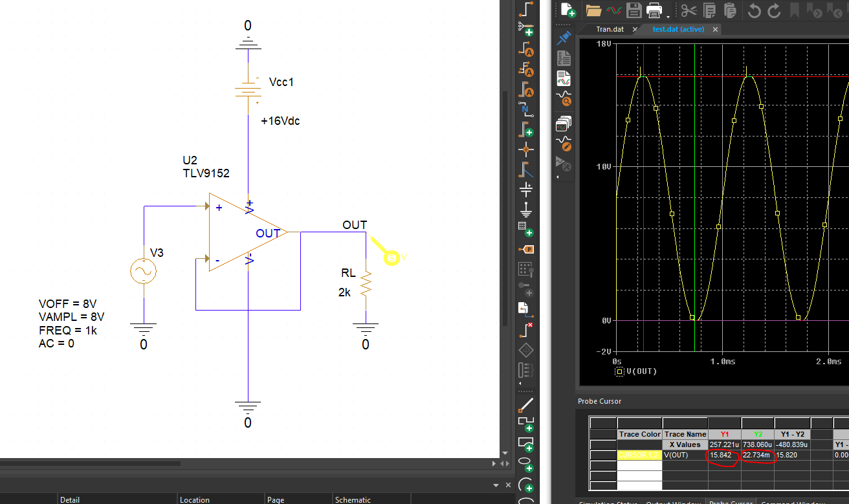The width and height of the screenshot is (849, 504).
Task: Click the Append waveform icon
Action: point(613,10)
